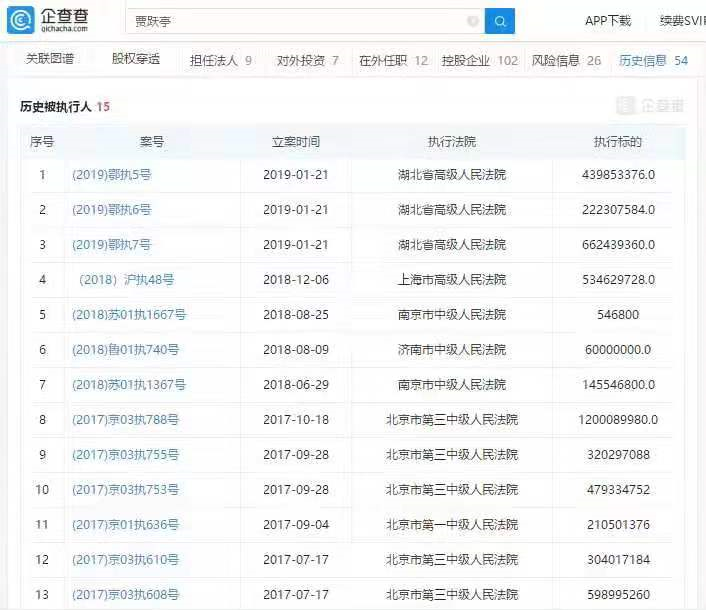Click the amount 210501376

[x=618, y=525]
